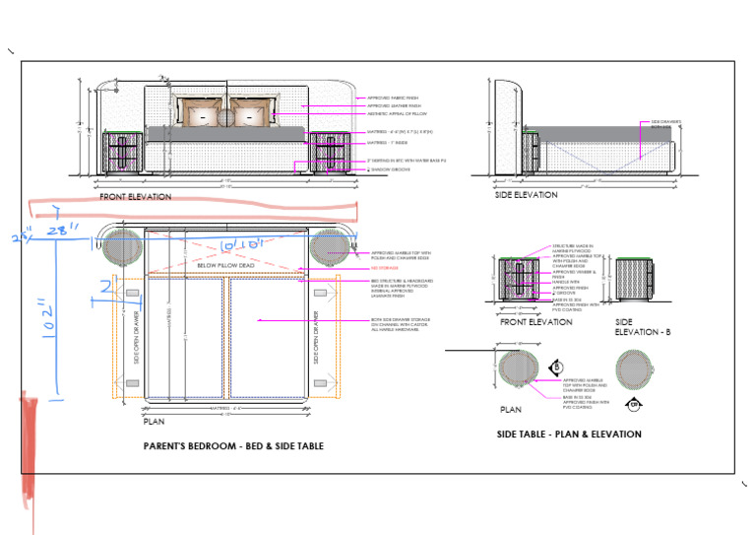Select the BOTH SIDE DRAWER STORAGE note

(401, 325)
